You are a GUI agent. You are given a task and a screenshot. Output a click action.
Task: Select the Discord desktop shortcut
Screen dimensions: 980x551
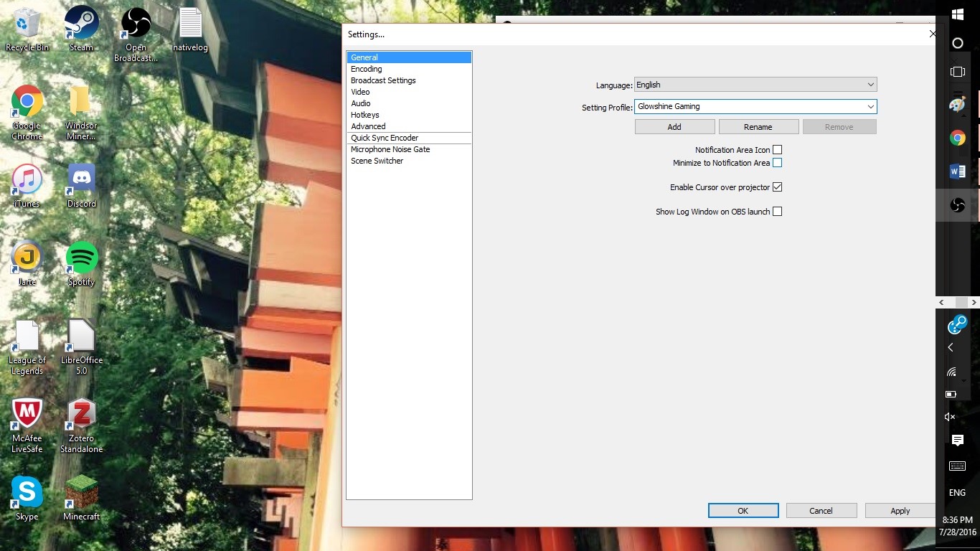[81, 186]
